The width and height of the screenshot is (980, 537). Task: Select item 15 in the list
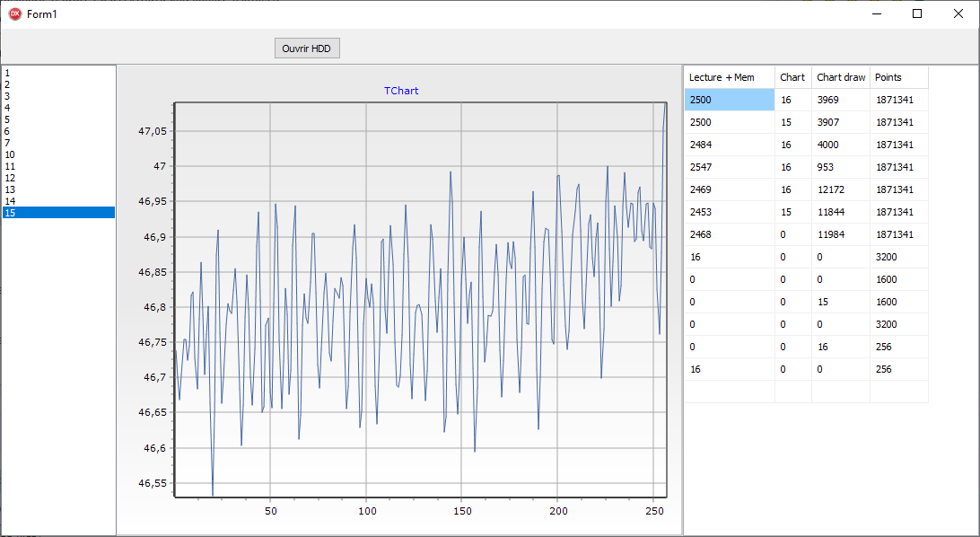58,213
